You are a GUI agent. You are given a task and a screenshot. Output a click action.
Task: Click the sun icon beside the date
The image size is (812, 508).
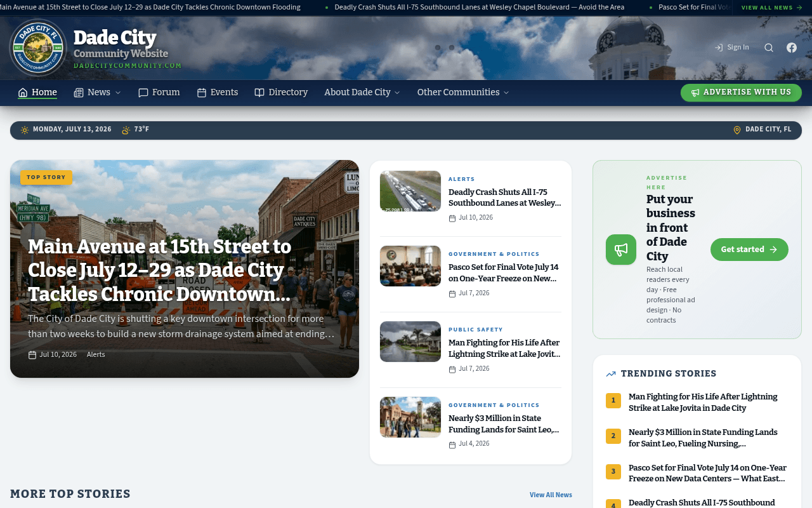point(25,130)
